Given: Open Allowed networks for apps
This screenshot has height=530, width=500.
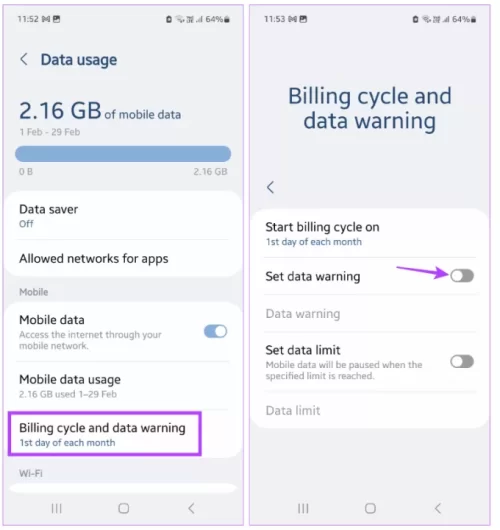Looking at the screenshot, I should (x=123, y=259).
